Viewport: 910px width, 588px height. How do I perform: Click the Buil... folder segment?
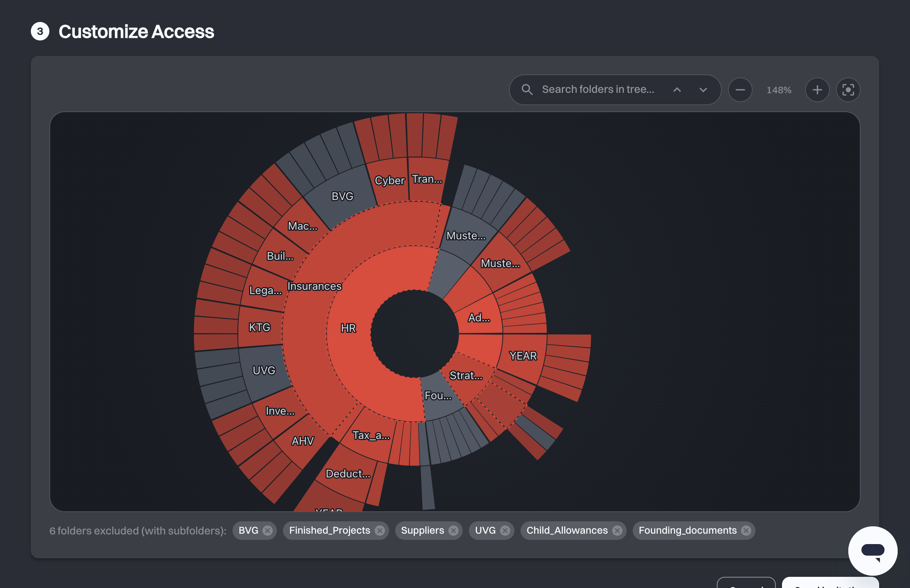tap(280, 256)
